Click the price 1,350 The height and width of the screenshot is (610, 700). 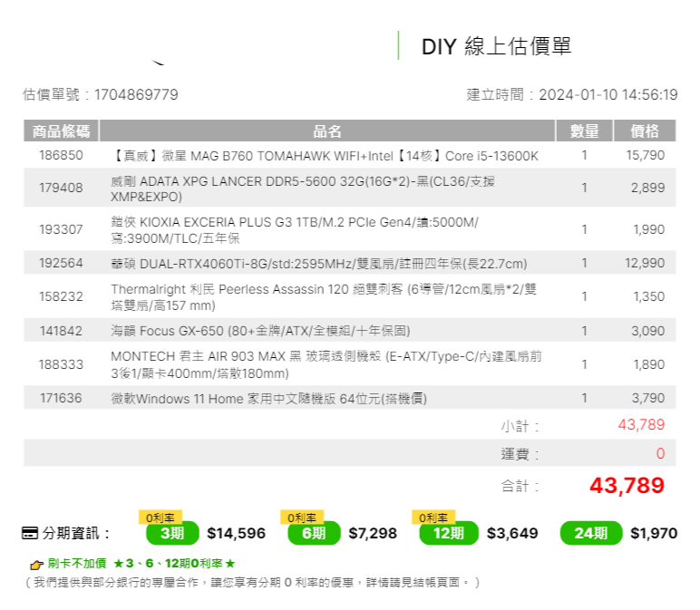pos(648,296)
